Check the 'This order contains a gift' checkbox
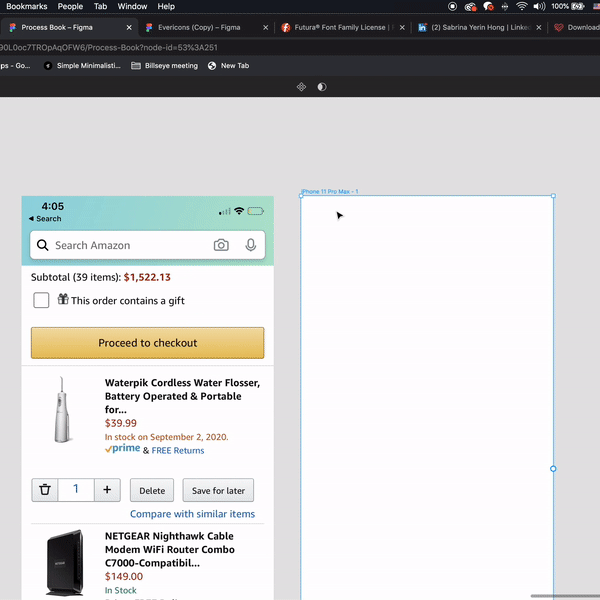The height and width of the screenshot is (600, 600). point(41,300)
